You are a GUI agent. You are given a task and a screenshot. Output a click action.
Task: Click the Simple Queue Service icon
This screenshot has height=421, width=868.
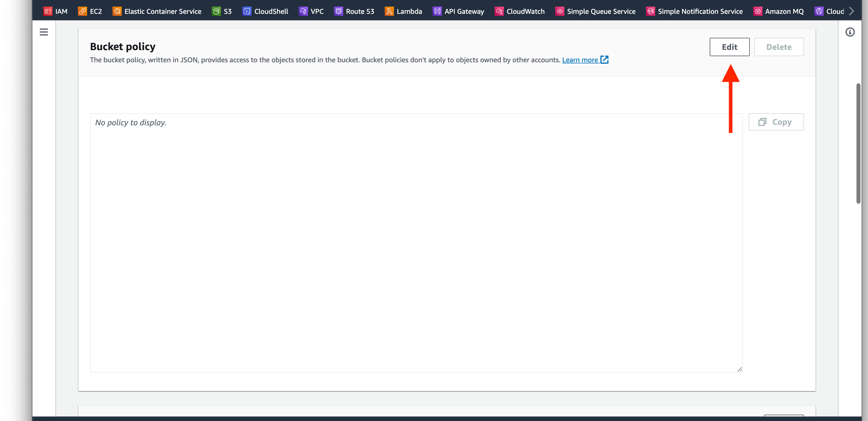tap(559, 11)
